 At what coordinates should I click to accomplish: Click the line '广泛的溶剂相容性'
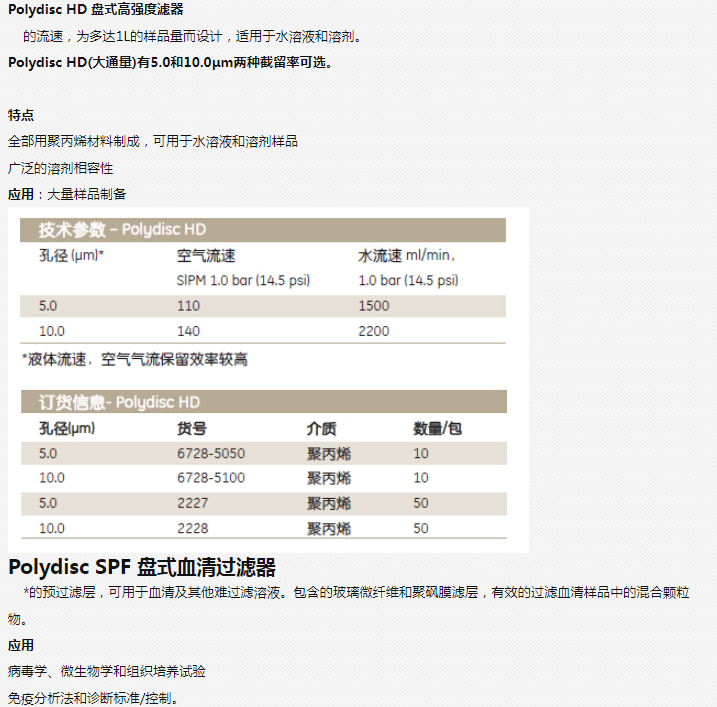tap(60, 168)
